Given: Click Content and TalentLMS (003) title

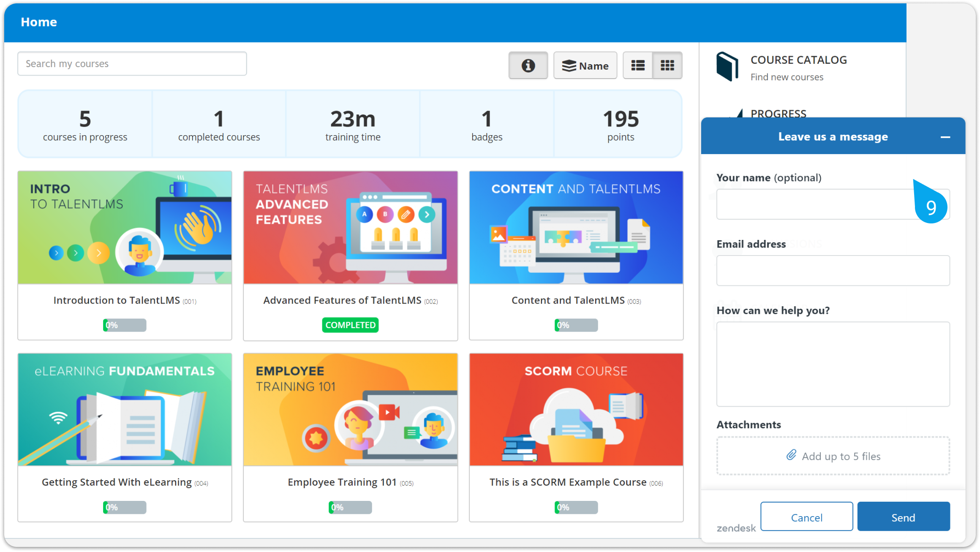Looking at the screenshot, I should click(x=576, y=300).
